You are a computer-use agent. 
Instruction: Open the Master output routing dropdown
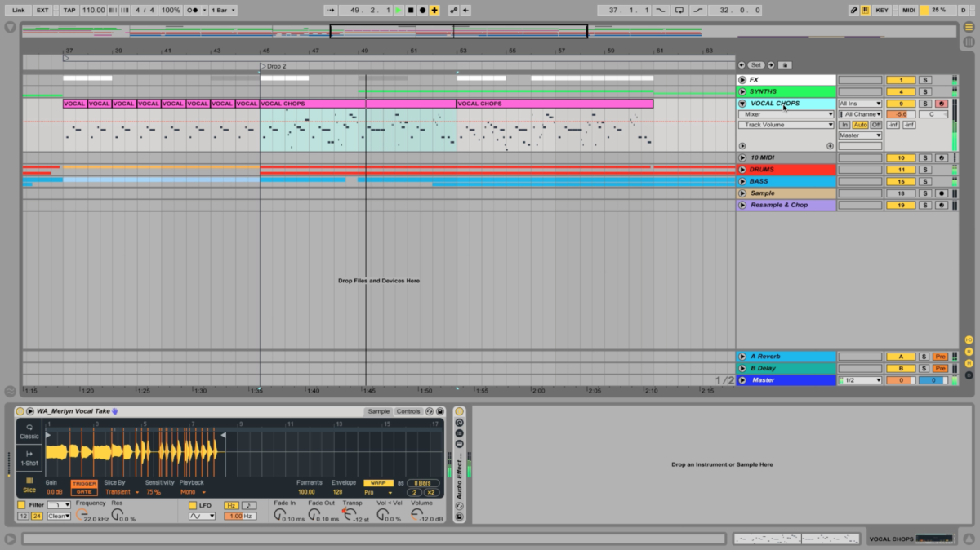[860, 135]
